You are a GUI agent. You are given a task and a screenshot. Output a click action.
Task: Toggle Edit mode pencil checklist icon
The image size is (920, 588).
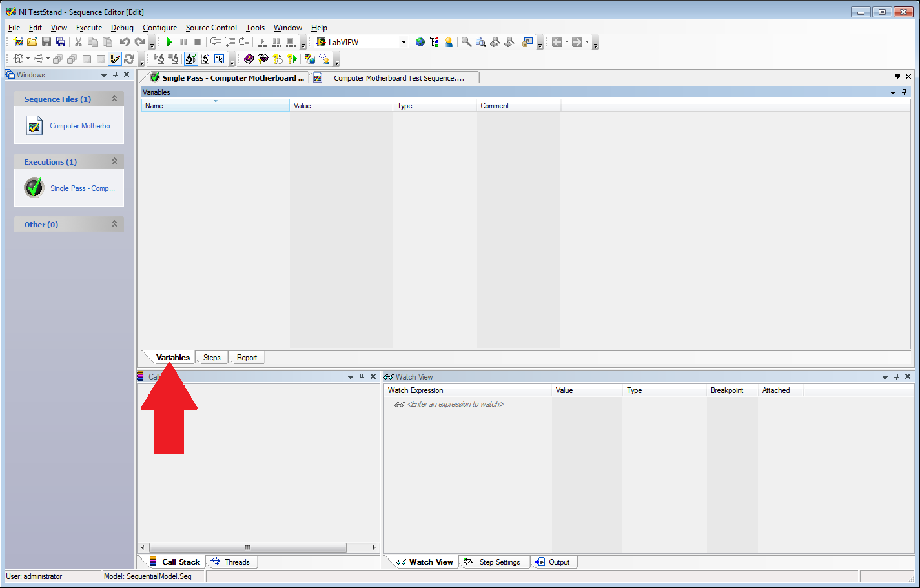click(115, 59)
